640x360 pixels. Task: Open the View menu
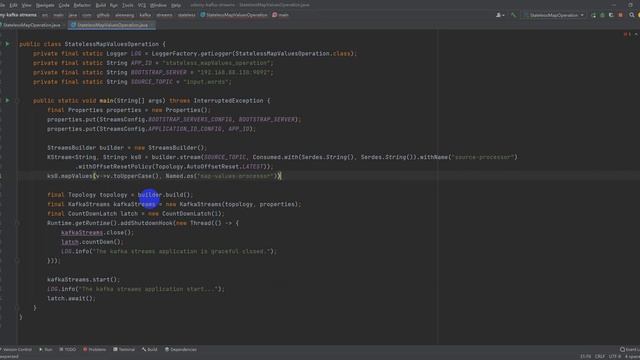tap(27, 5)
